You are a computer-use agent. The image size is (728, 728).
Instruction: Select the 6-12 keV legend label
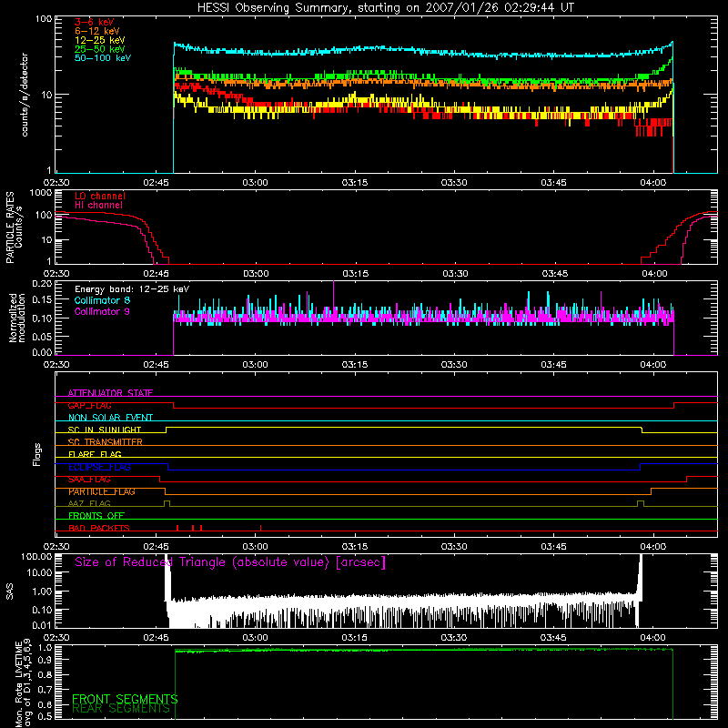tap(97, 31)
